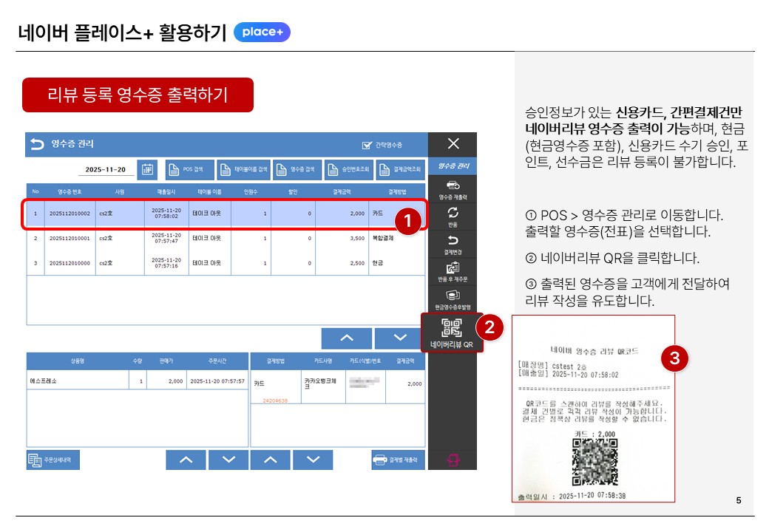Click the POS 검색 button
Viewport: 769px width, 532px height.
(x=190, y=169)
